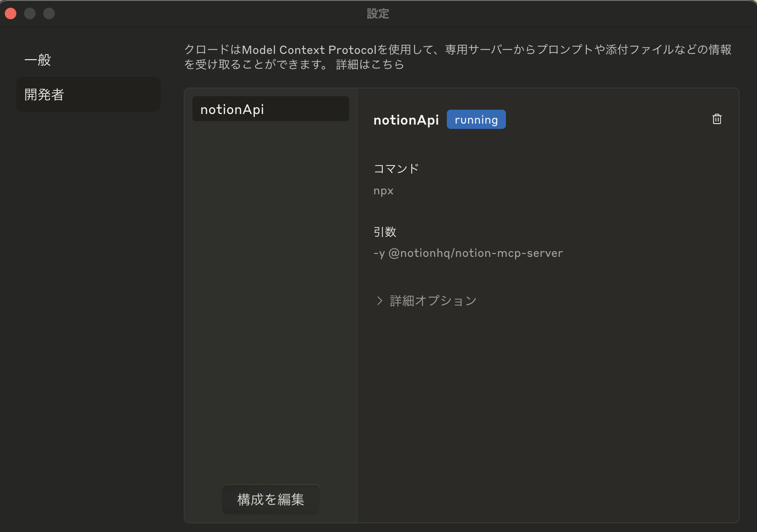Click the npx command value

pyautogui.click(x=383, y=191)
